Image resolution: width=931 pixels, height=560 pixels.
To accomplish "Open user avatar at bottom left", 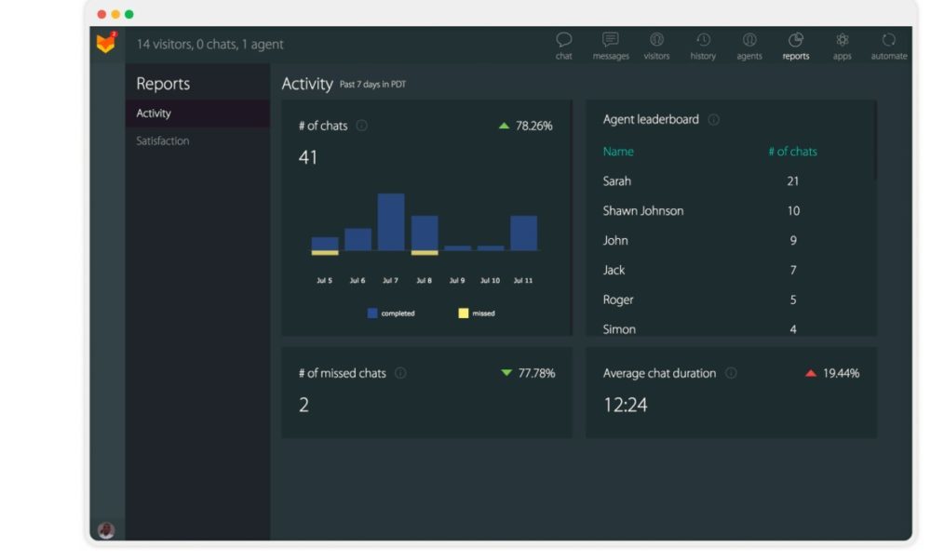I will click(x=106, y=530).
